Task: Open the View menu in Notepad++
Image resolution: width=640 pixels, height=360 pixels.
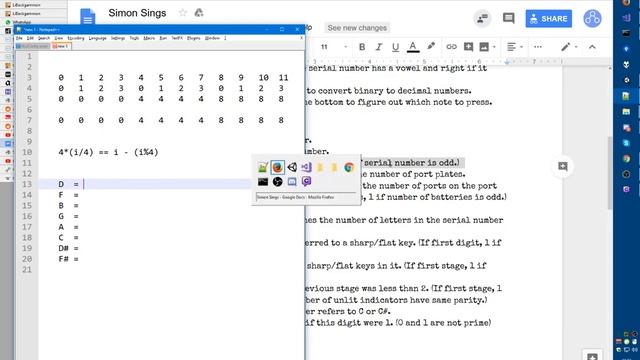Action: [x=59, y=38]
